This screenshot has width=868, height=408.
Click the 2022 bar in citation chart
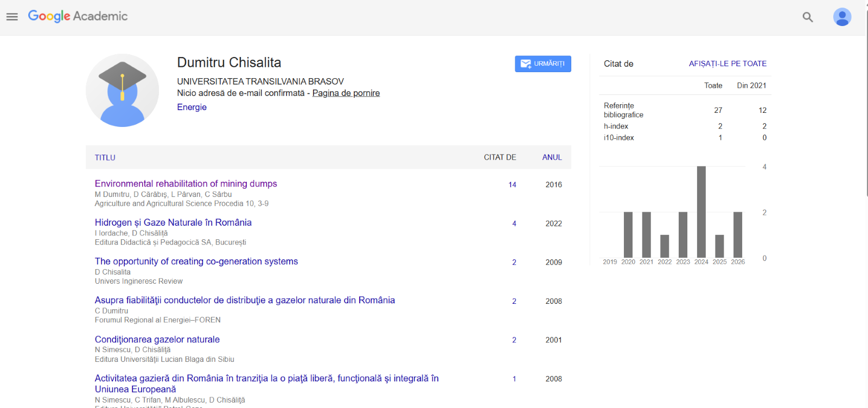pos(665,246)
